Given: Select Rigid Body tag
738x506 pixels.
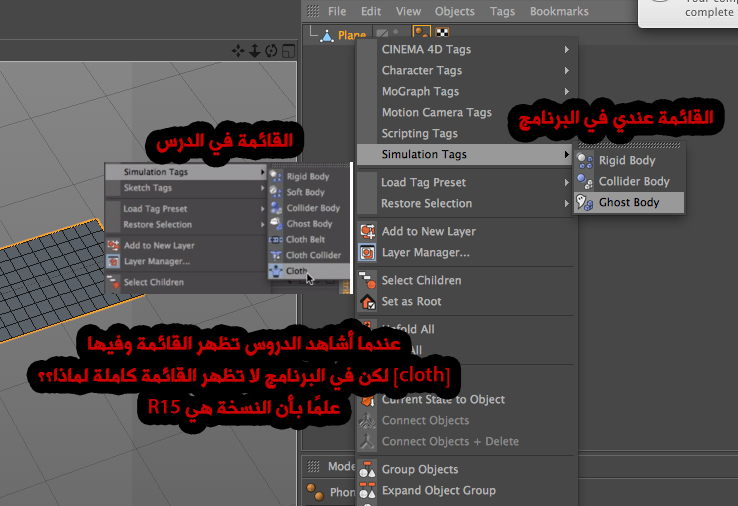Looking at the screenshot, I should (629, 161).
